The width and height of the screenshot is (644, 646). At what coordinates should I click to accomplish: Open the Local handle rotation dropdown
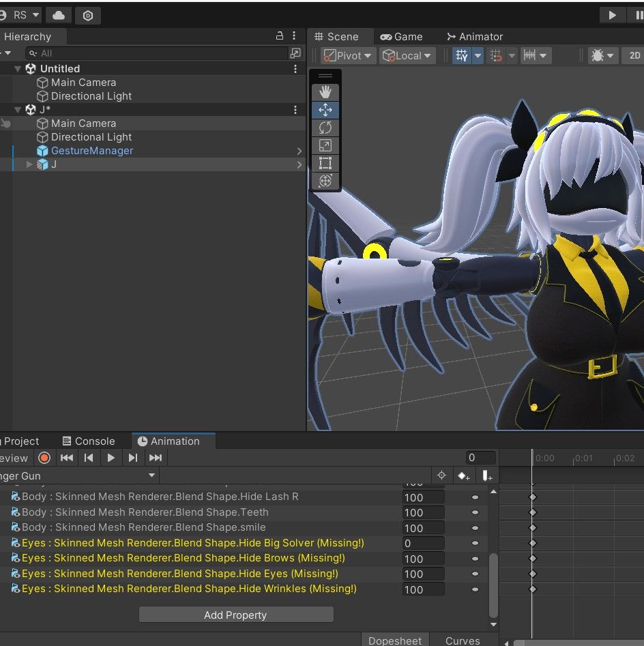coord(407,56)
